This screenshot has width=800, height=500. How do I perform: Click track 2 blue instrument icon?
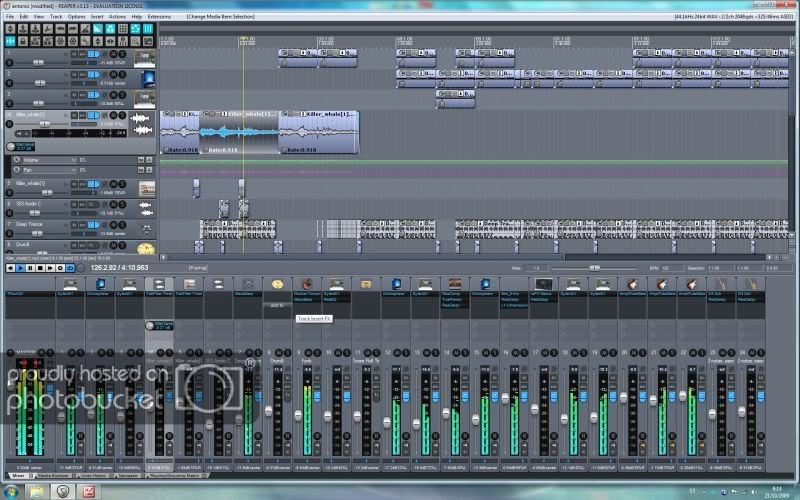coord(147,79)
